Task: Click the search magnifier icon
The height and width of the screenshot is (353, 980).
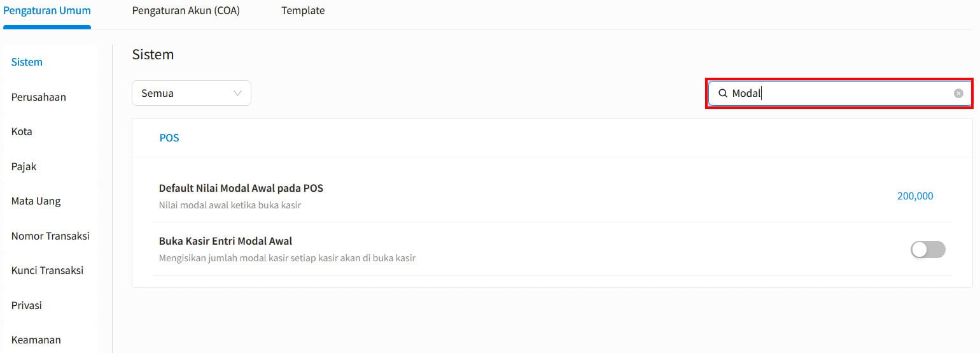Action: coord(723,93)
